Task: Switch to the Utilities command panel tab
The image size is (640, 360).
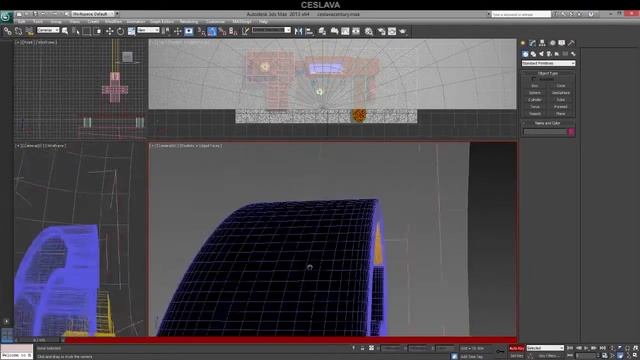Action: pyautogui.click(x=571, y=43)
